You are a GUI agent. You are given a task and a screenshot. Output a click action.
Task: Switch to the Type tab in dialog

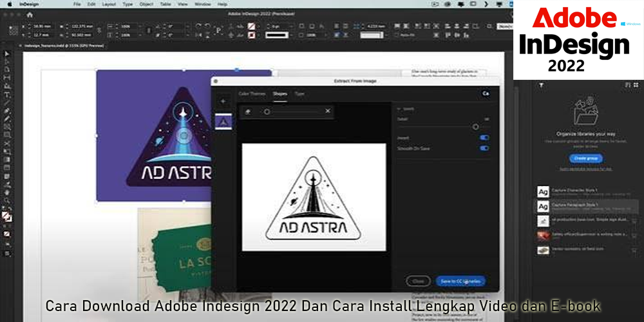point(299,93)
